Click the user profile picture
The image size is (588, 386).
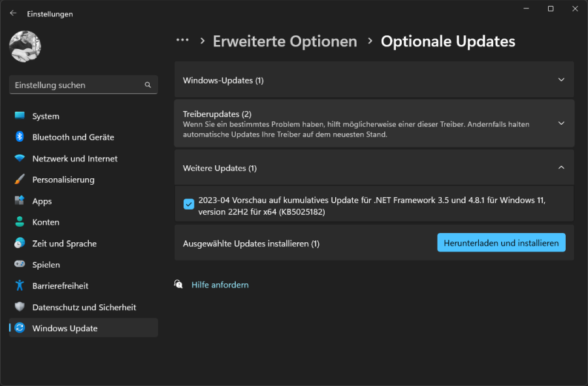coord(25,46)
